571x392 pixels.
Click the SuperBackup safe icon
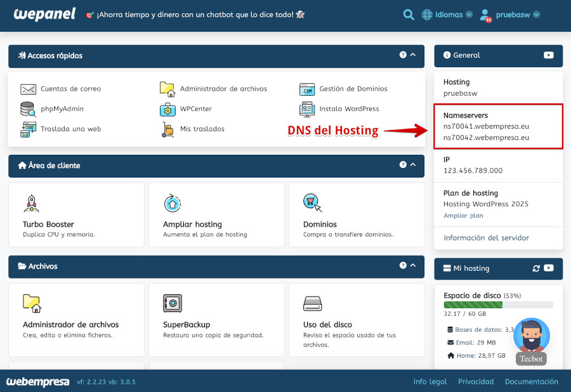coord(172,304)
